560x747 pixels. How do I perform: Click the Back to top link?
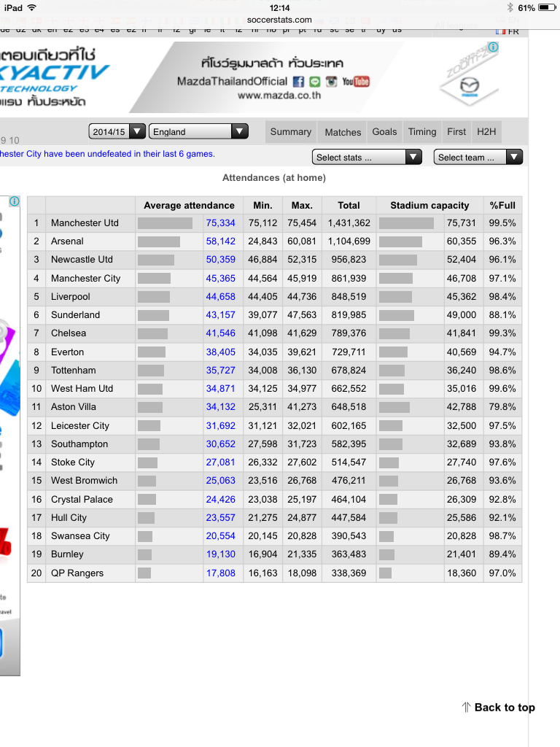click(505, 708)
